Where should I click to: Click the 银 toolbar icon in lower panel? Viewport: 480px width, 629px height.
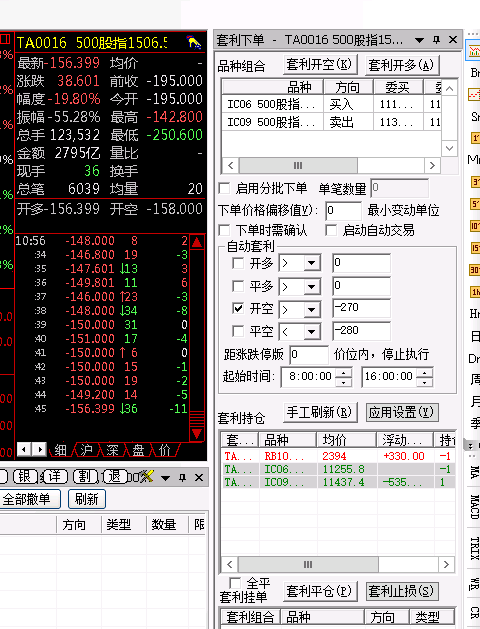[25, 477]
